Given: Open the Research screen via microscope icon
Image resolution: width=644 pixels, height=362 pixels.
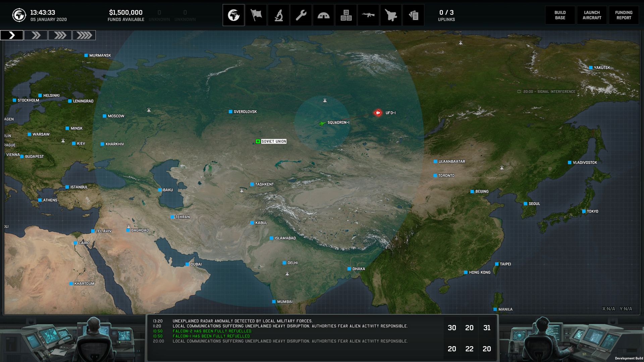Looking at the screenshot, I should [x=278, y=15].
